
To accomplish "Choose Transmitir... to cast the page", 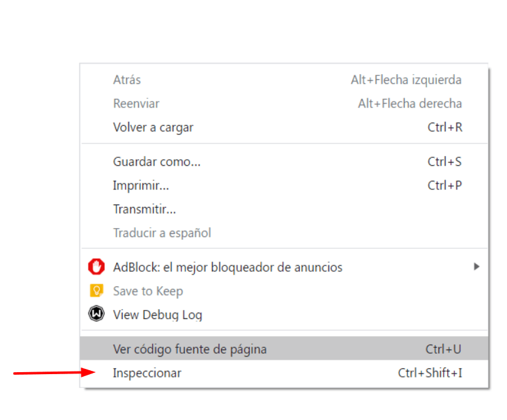I will pos(284,209).
